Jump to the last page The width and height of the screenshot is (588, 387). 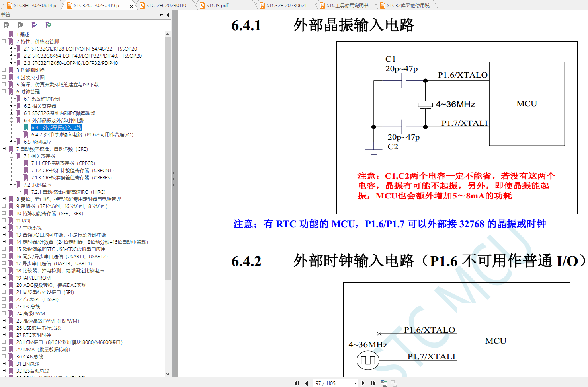[373, 383]
